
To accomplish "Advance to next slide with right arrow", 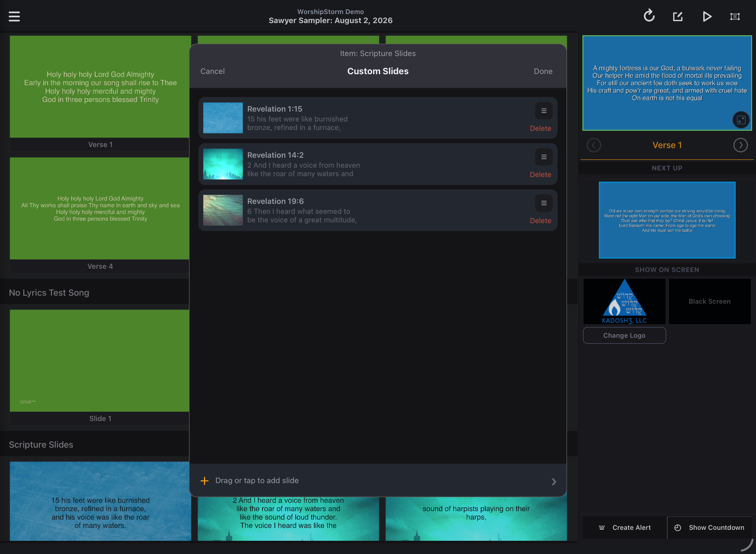I will pyautogui.click(x=740, y=145).
